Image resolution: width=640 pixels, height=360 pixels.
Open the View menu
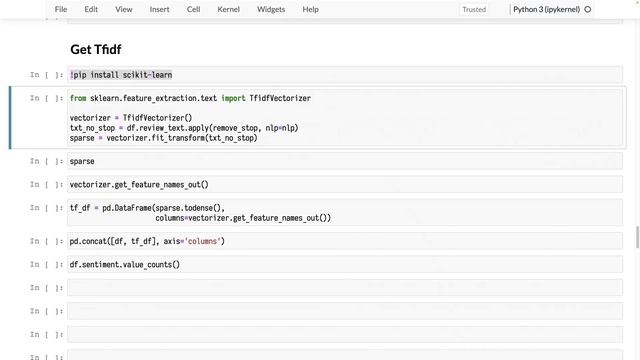[124, 9]
